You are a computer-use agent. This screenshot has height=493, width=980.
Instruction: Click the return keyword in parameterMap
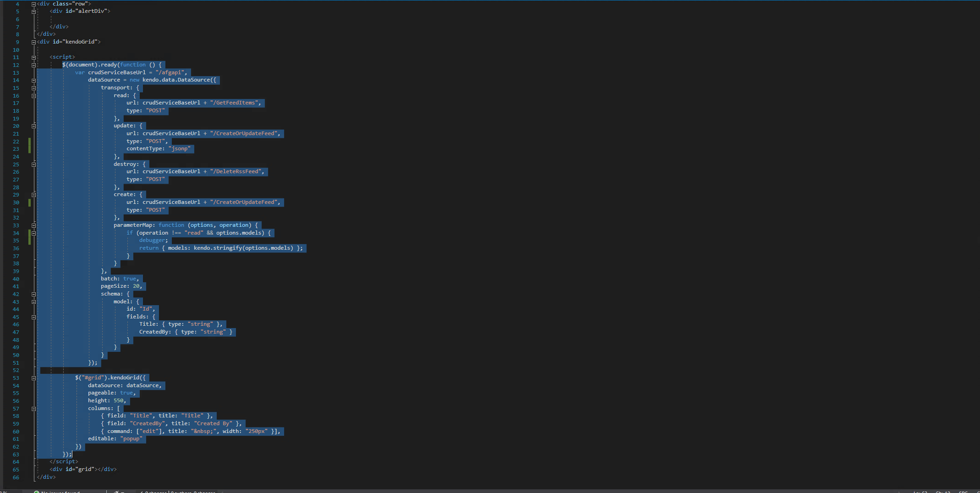tap(149, 248)
